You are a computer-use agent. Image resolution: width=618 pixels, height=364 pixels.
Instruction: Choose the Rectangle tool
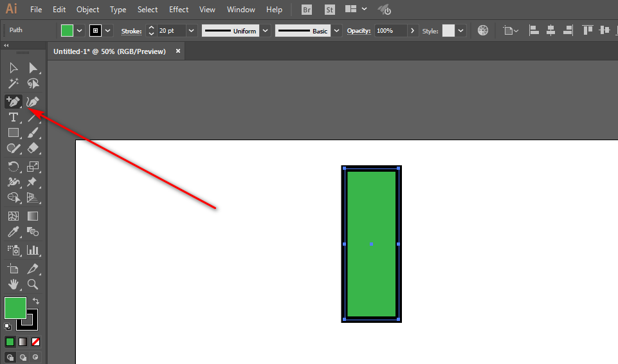14,133
